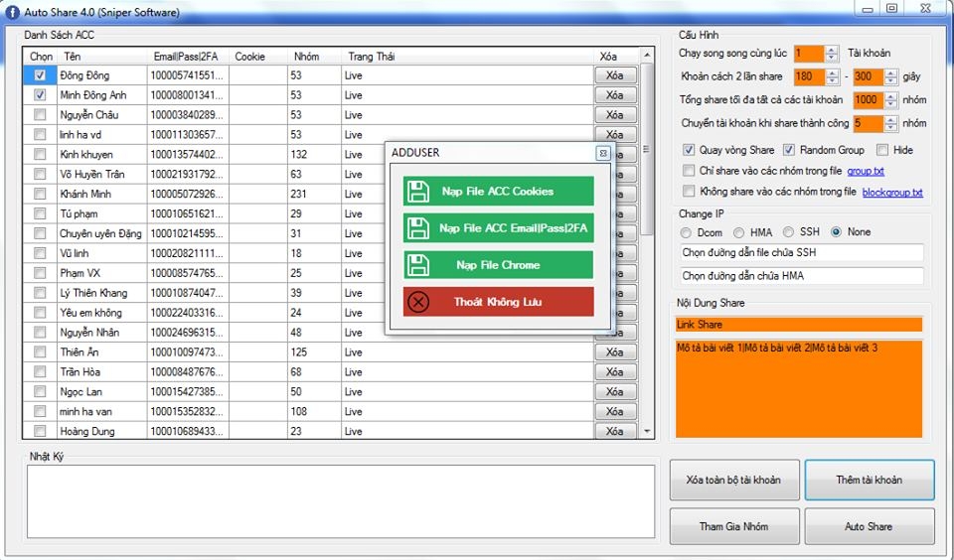Click Nạp File Chrome button
This screenshot has width=954, height=560.
tap(498, 265)
